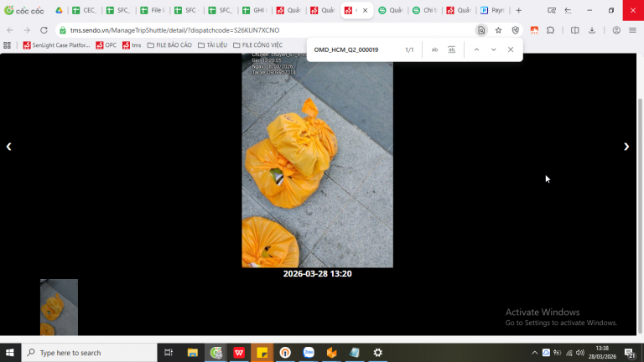Reload the tms.sendo.vn page
The height and width of the screenshot is (362, 644).
click(x=44, y=30)
